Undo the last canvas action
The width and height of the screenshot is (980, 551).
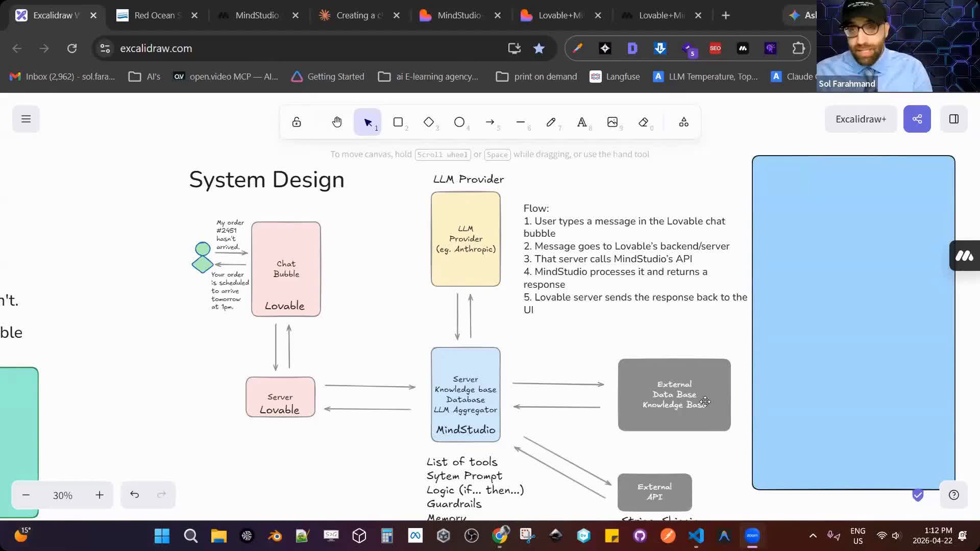click(134, 495)
